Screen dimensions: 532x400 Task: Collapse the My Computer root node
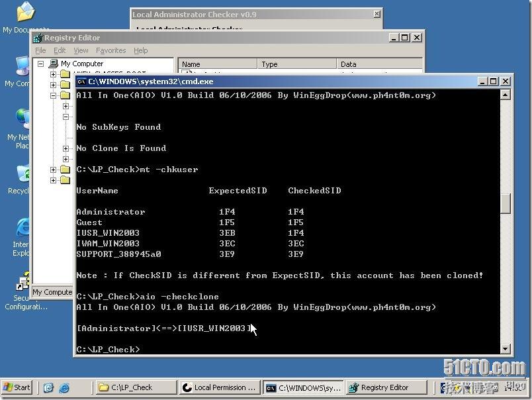41,64
